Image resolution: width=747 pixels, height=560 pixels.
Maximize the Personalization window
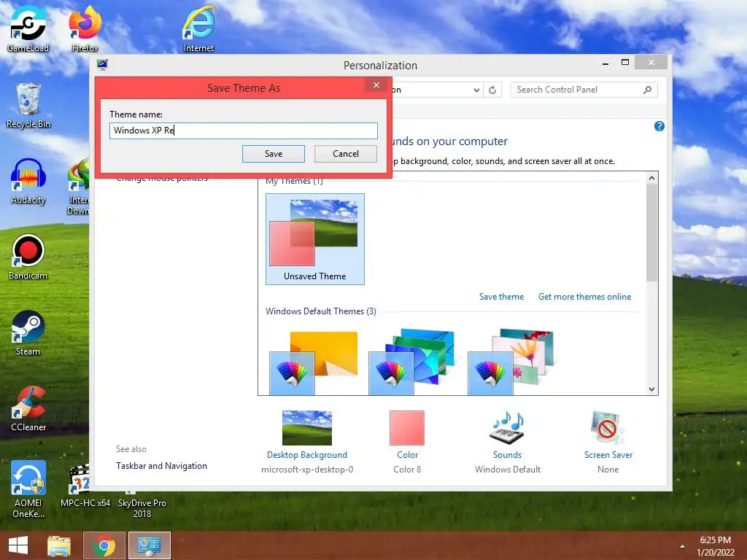[x=625, y=63]
